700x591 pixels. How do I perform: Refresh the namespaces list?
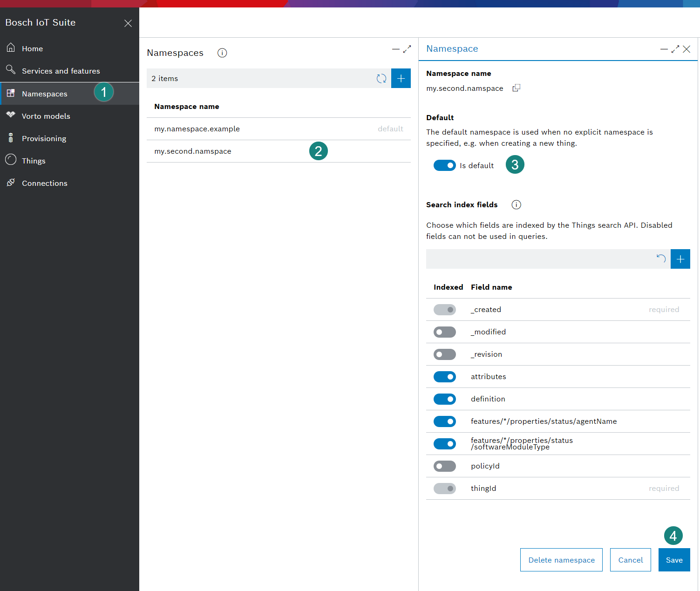pos(381,78)
